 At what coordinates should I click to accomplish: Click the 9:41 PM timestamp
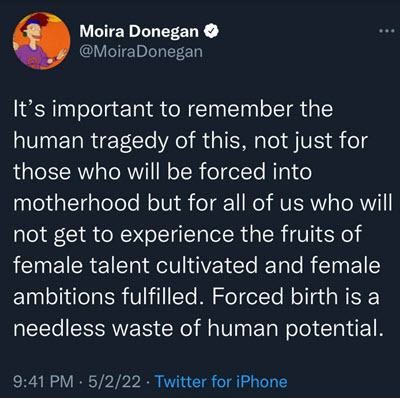(43, 381)
